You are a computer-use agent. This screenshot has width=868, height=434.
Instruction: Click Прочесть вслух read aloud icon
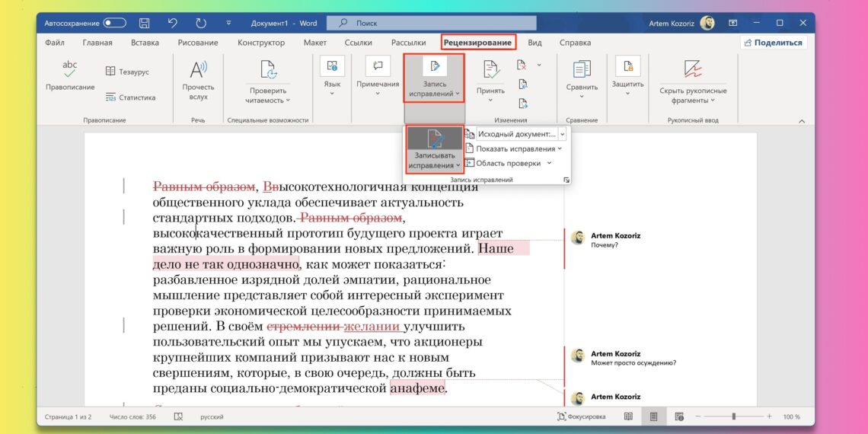coord(198,70)
